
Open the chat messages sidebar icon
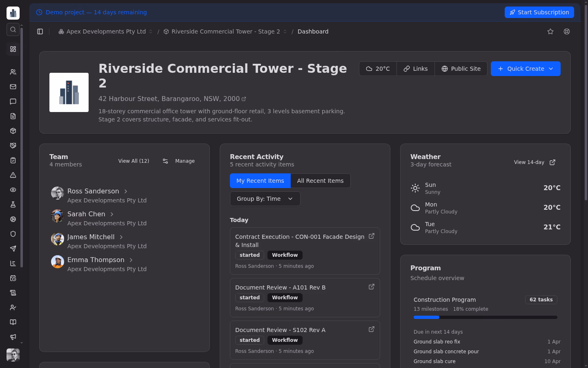13,101
